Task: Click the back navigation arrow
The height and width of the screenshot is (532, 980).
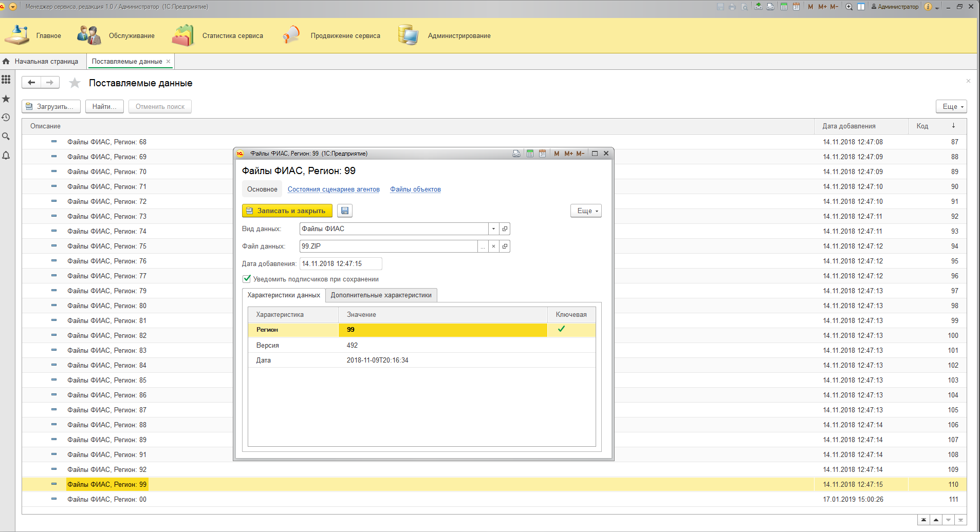Action: [x=31, y=82]
